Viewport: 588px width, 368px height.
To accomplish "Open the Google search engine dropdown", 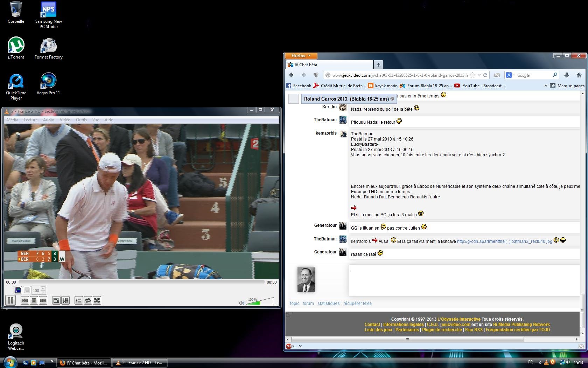I will (510, 75).
